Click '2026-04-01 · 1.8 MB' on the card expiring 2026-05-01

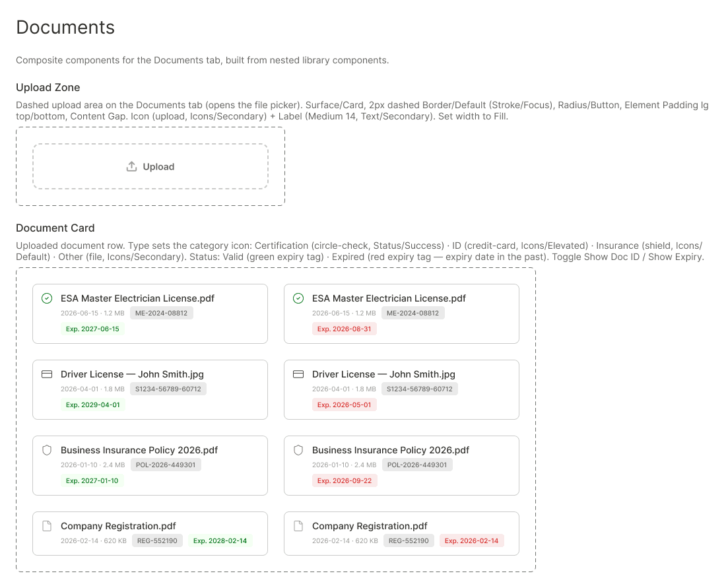[x=344, y=389]
